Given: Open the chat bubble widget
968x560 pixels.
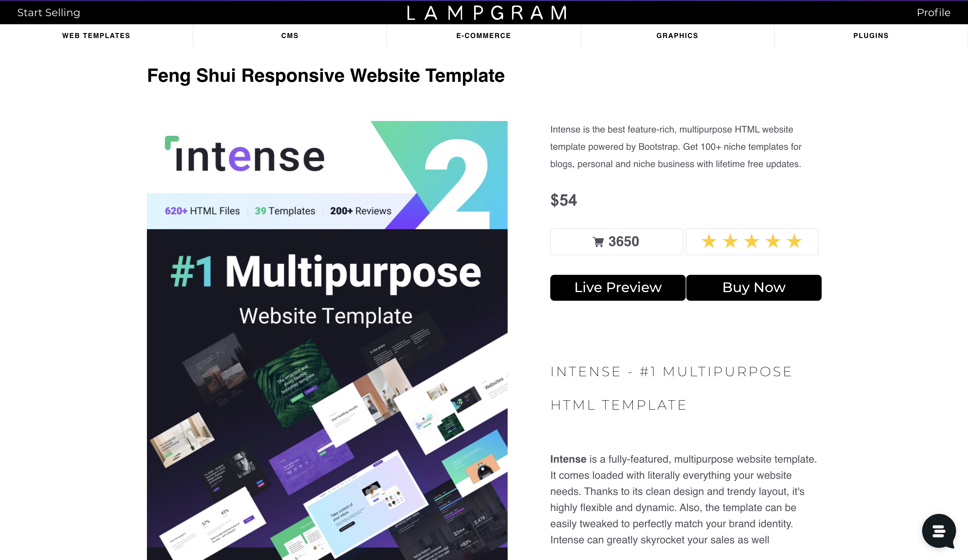Looking at the screenshot, I should point(938,531).
